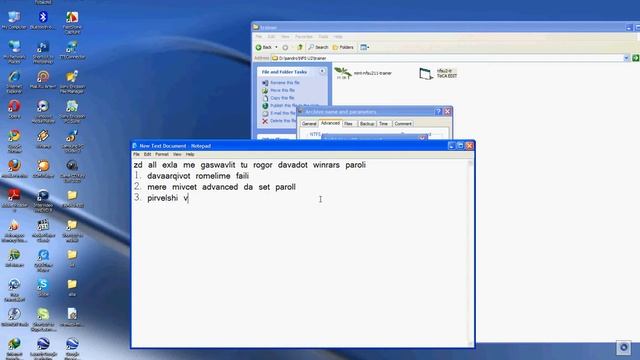
Task: Go up one folder level in Explorer
Action: 300,47
